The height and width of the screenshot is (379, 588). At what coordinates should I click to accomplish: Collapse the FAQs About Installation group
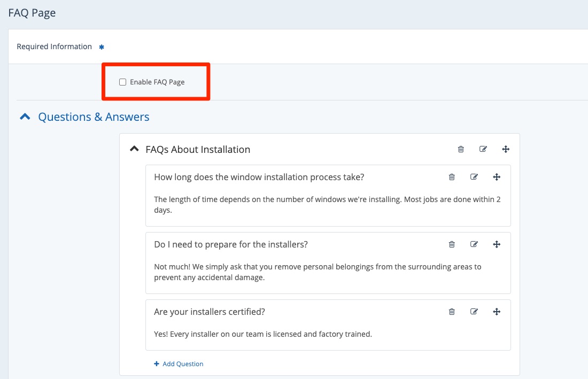tap(134, 150)
